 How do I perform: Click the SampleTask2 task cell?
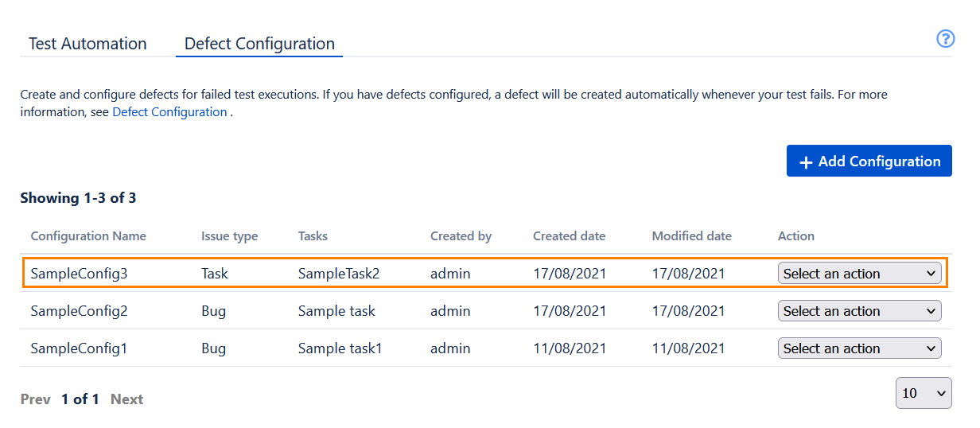(339, 274)
